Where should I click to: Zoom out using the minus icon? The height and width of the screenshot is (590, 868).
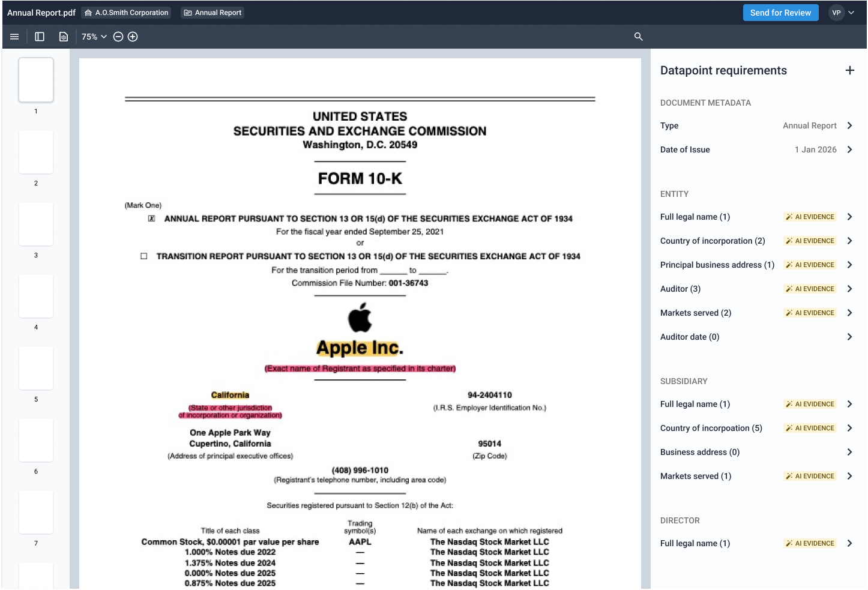point(118,37)
